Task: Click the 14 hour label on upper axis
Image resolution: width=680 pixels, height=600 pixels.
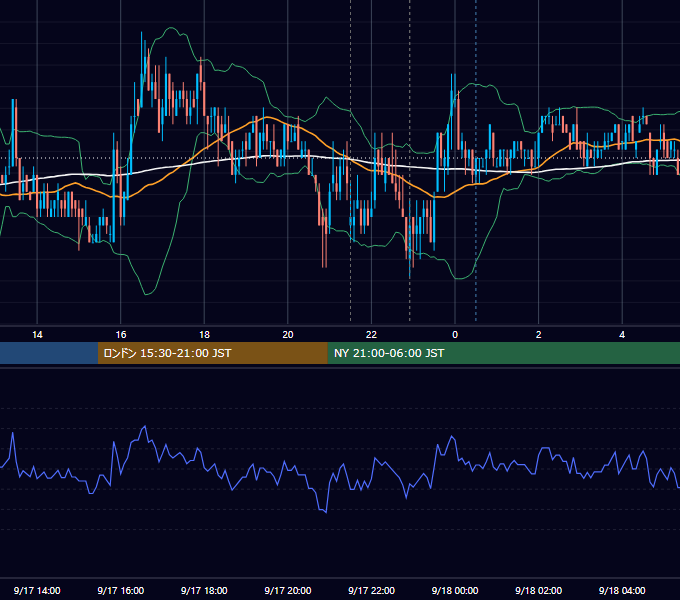Action: tap(37, 335)
